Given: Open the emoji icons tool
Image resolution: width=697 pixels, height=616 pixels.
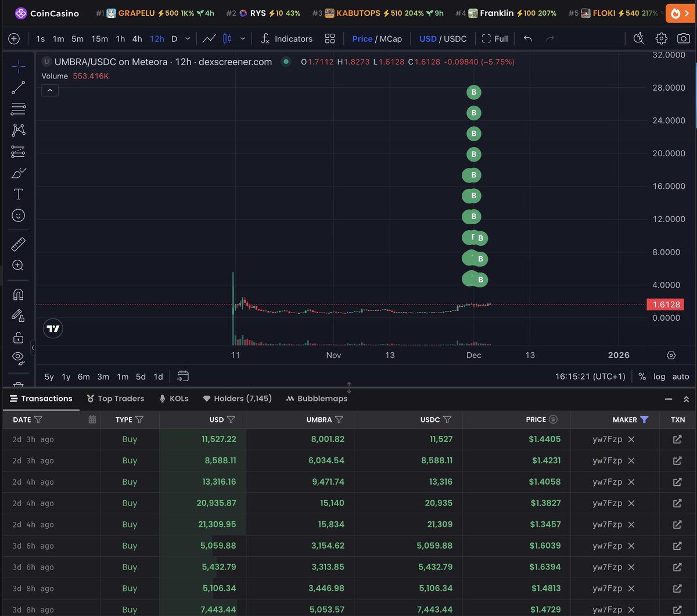Looking at the screenshot, I should [x=18, y=216].
